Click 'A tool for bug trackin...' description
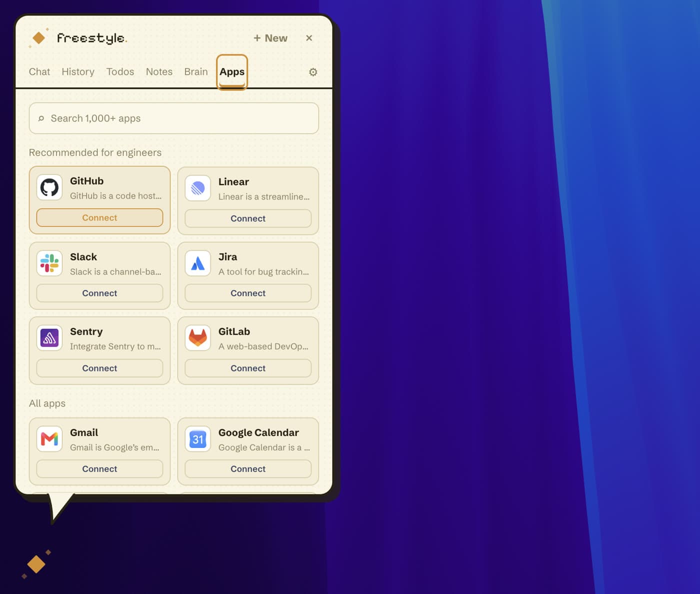 pos(263,272)
